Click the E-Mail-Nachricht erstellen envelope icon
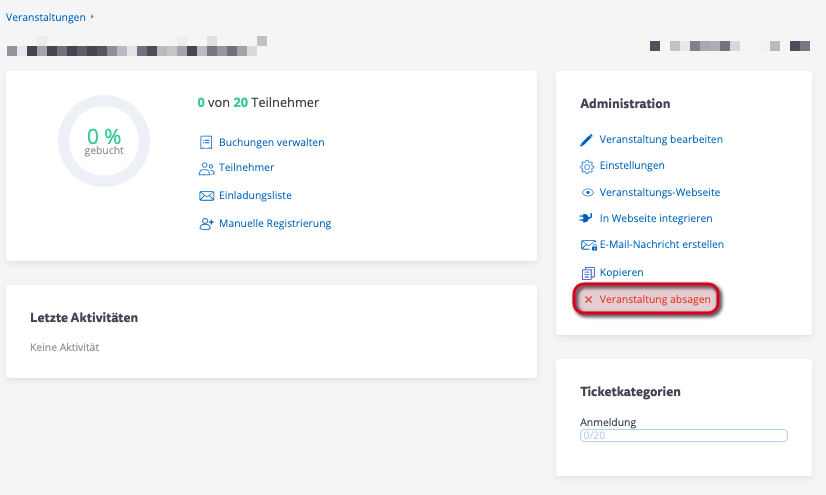Viewport: 826px width, 495px height. [x=588, y=245]
